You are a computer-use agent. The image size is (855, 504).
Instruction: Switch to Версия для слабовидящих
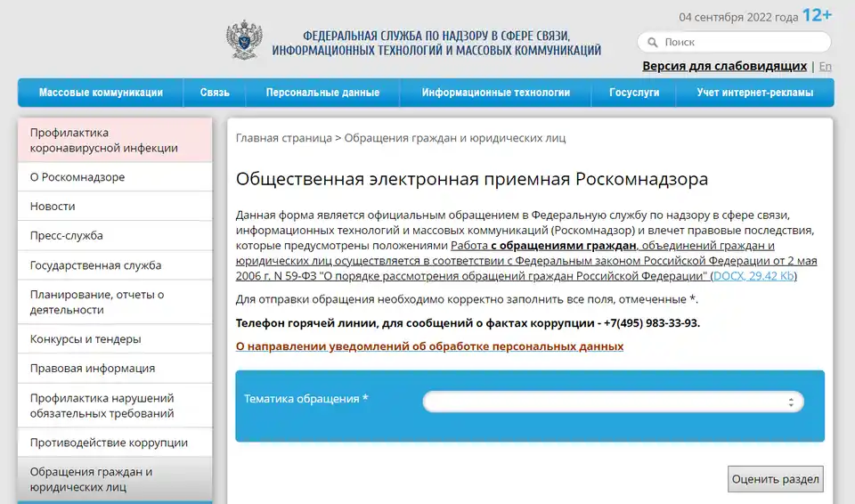[x=724, y=66]
